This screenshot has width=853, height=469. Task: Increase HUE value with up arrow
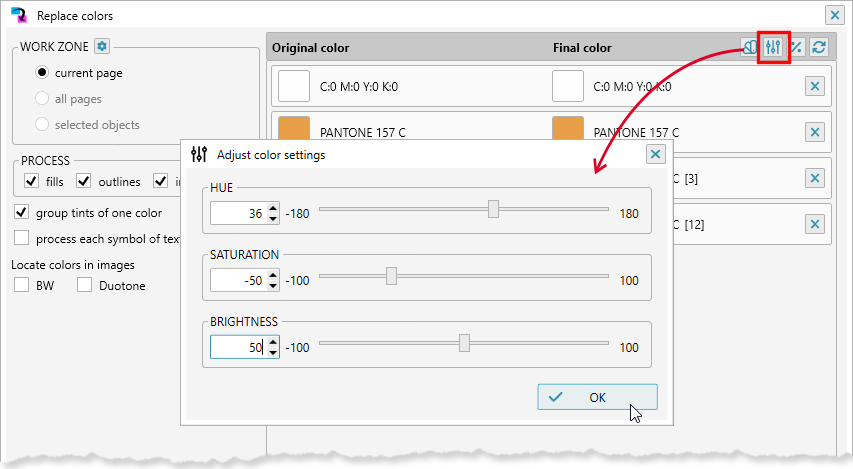pyautogui.click(x=273, y=208)
